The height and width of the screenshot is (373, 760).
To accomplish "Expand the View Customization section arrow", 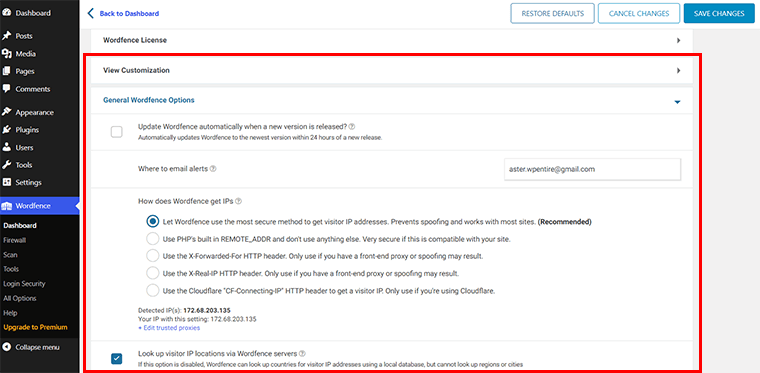I will click(x=678, y=71).
